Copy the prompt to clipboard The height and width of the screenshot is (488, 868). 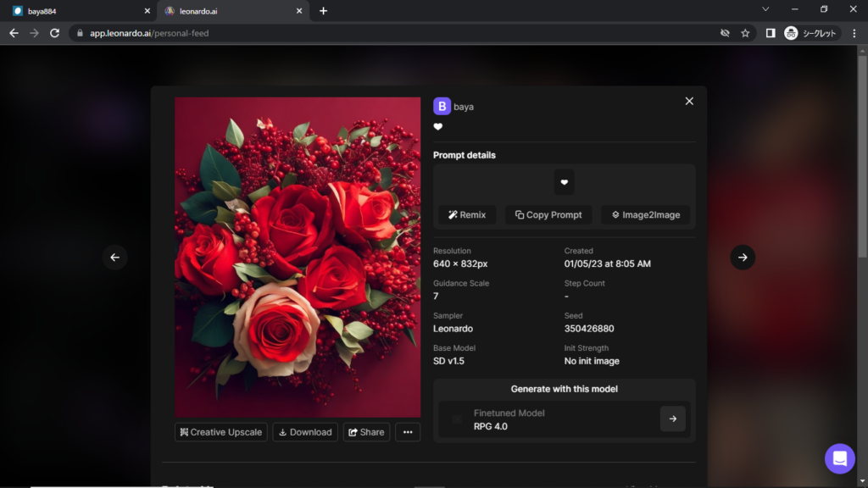coord(548,215)
